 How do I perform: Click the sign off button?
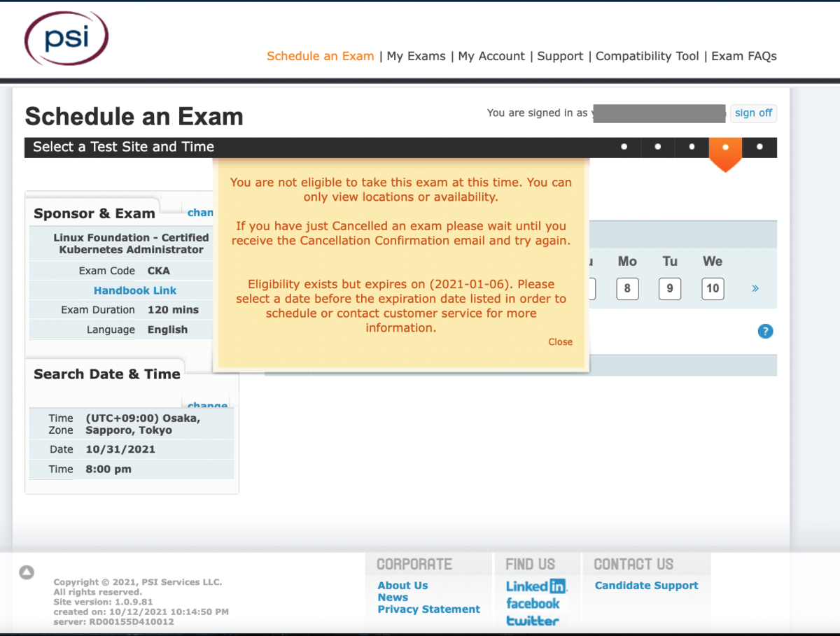point(753,113)
